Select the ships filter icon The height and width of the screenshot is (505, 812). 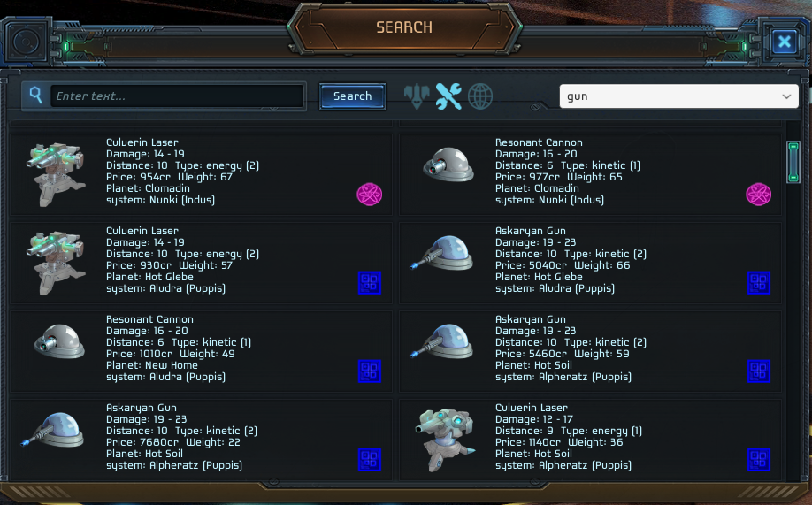[417, 96]
